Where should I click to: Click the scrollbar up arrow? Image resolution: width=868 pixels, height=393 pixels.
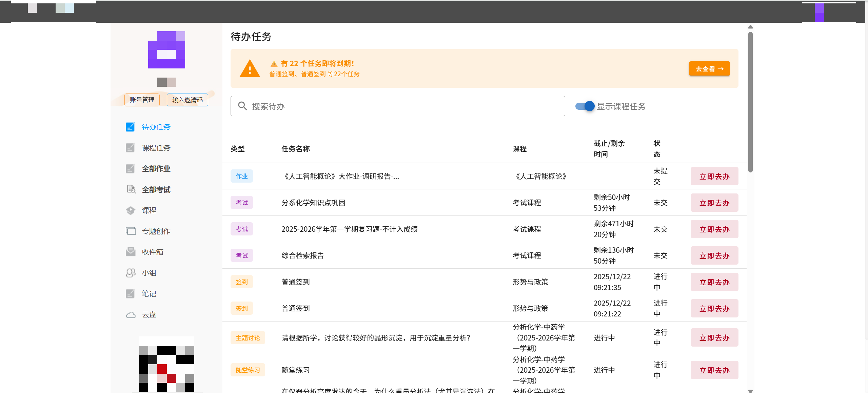(x=750, y=27)
